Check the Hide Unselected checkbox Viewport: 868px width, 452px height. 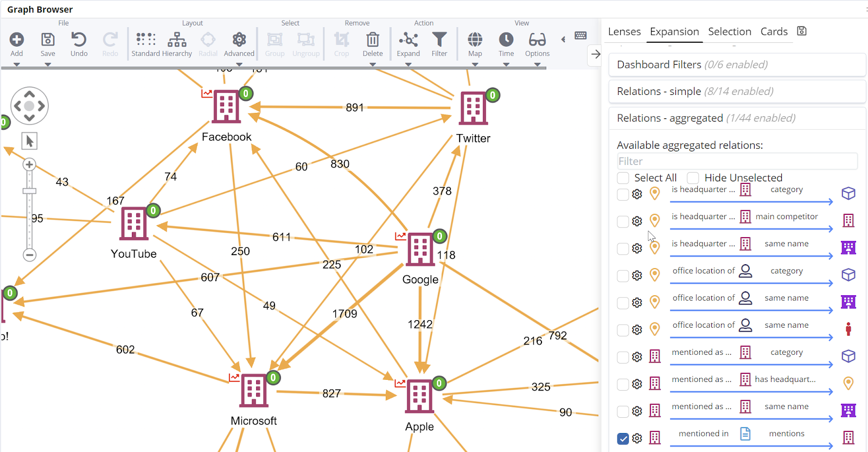(x=693, y=178)
